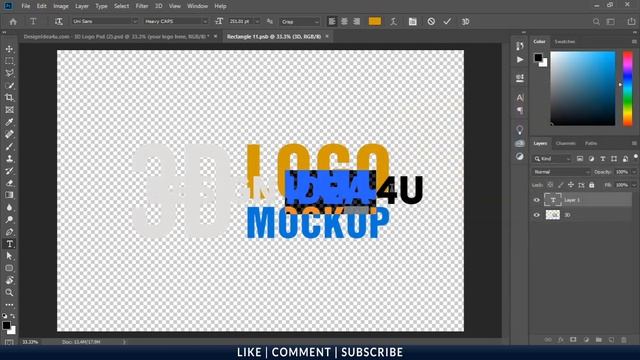Select the Zoom tool
640x360 pixels.
point(9,293)
